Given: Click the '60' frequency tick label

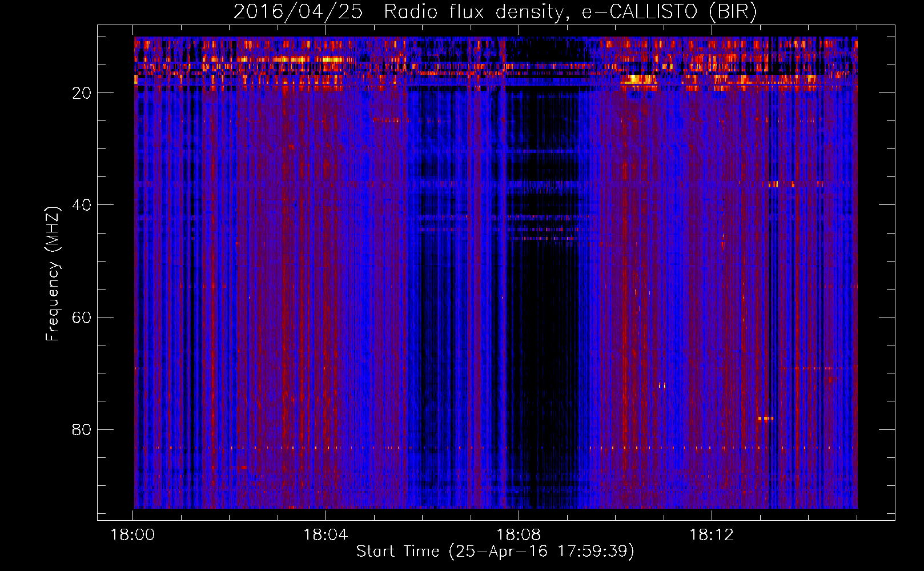Looking at the screenshot, I should (82, 318).
